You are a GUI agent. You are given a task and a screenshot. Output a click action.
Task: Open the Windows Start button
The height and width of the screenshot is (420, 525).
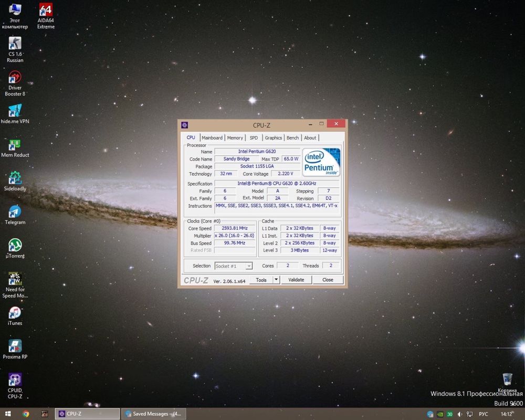click(8, 414)
